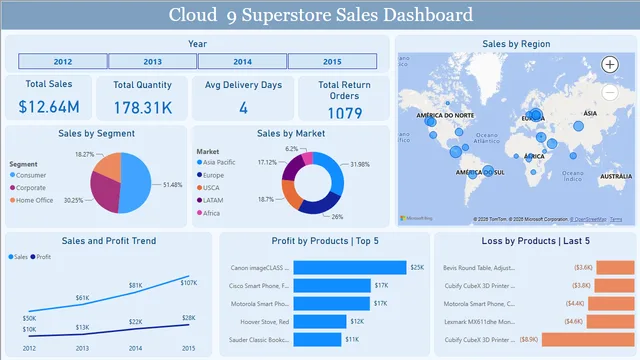Image resolution: width=640 pixels, height=360 pixels.
Task: Open the map Terms link
Action: 616,219
